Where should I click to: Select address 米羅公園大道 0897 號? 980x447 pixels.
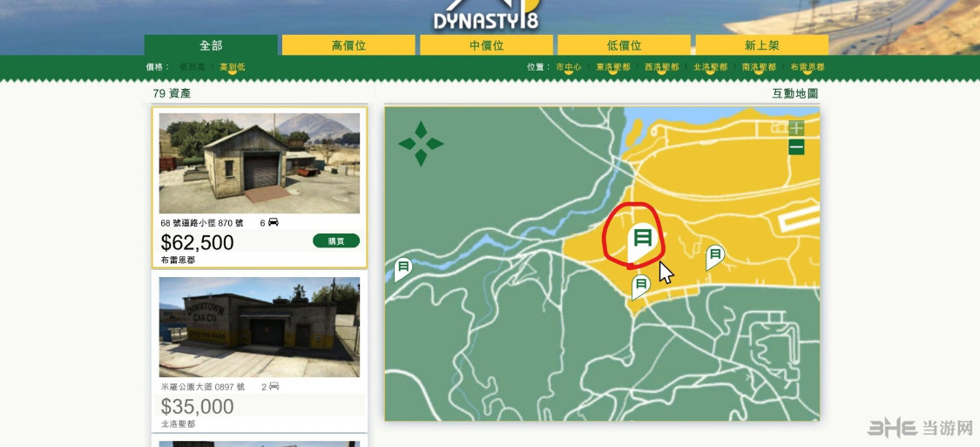pyautogui.click(x=202, y=387)
